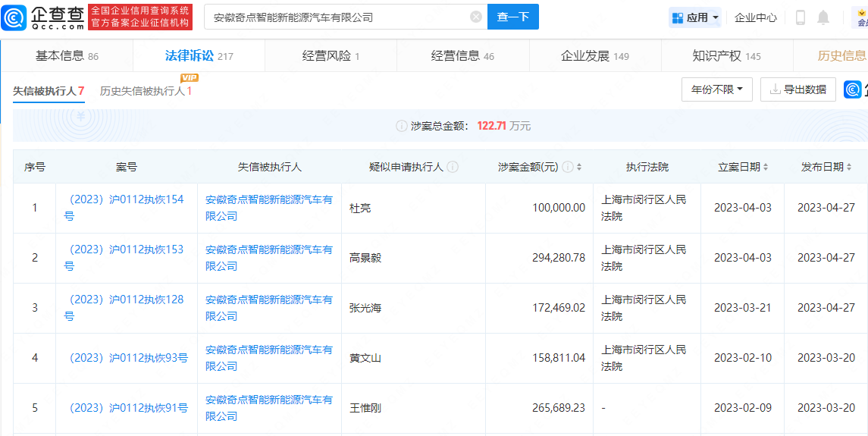Click total amount 122.71 万元
Viewport: 868px width, 436px height.
click(x=504, y=127)
